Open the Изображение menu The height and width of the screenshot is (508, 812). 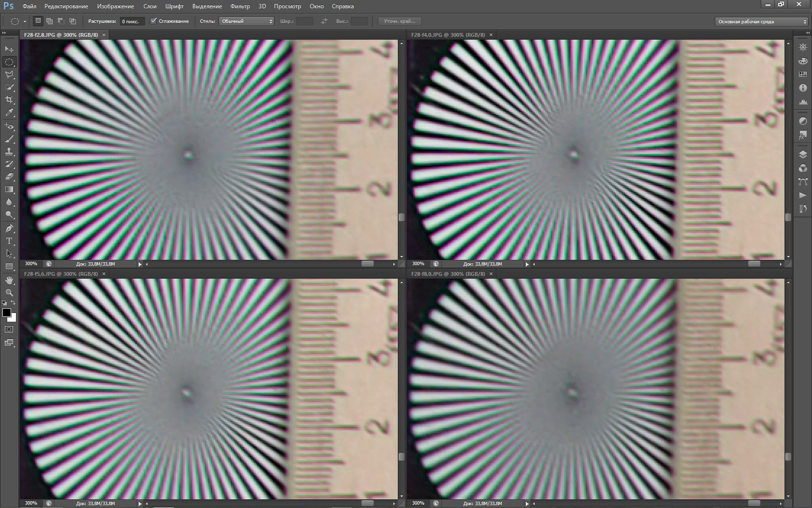coord(116,6)
